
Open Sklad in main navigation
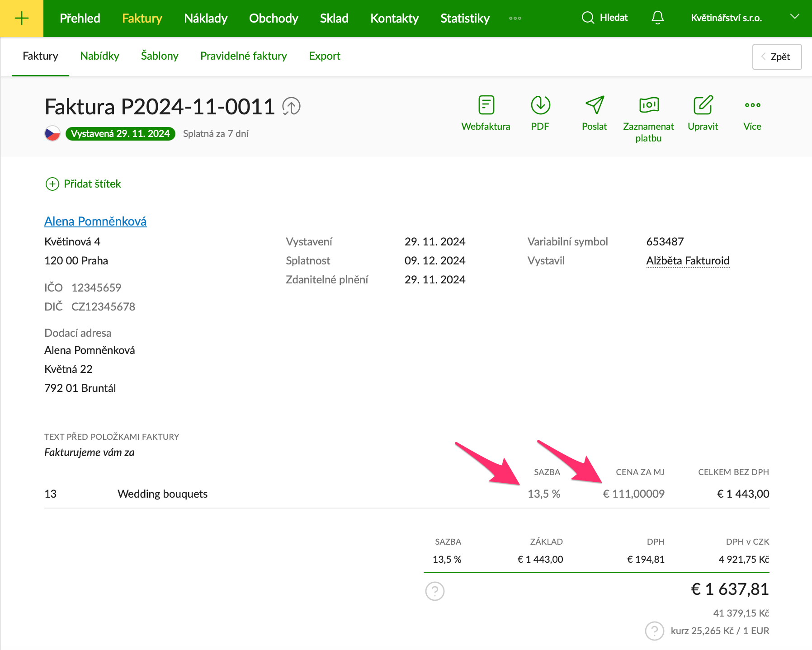click(334, 18)
